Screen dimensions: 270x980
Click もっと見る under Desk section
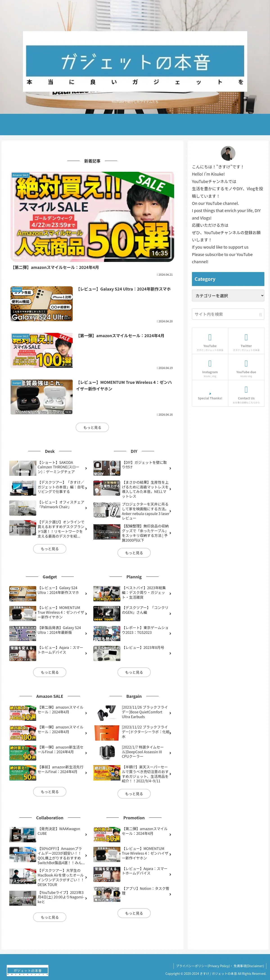coord(50,549)
